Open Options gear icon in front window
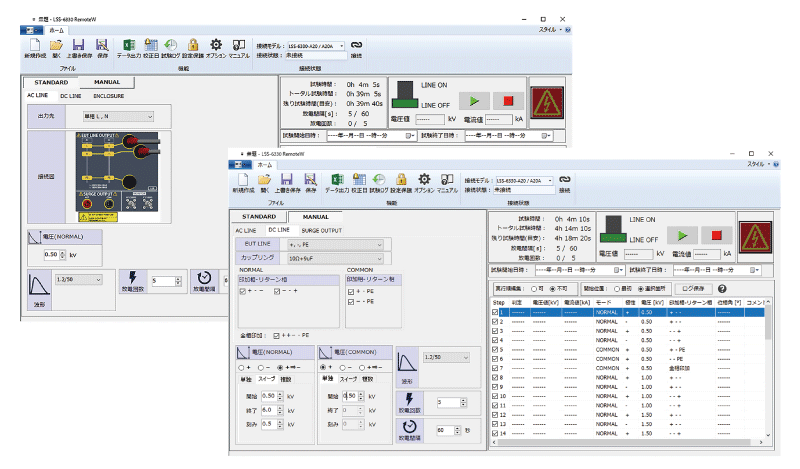Screen dimensions: 800x469 point(424,180)
